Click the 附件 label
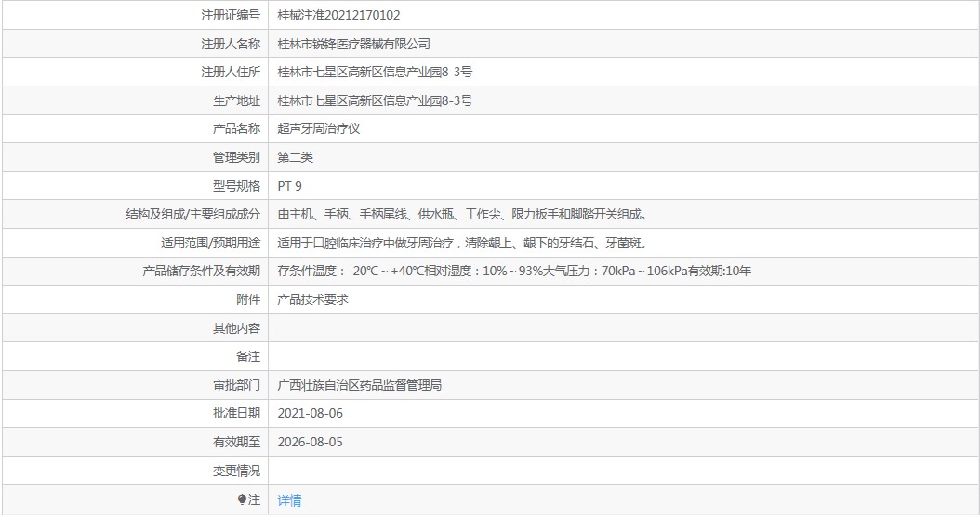 pyautogui.click(x=248, y=300)
